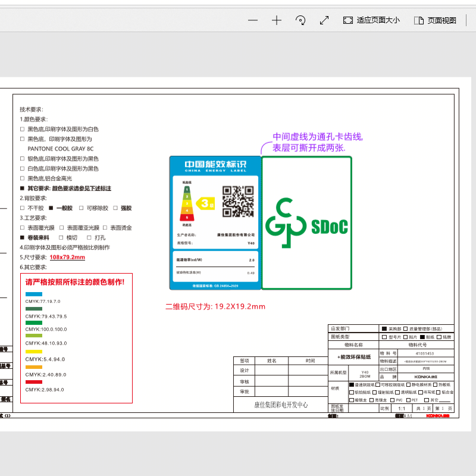Click the yellow CMYK:5.4.94.0 color bar
Image resolution: width=476 pixels, height=476 pixels.
[34, 352]
